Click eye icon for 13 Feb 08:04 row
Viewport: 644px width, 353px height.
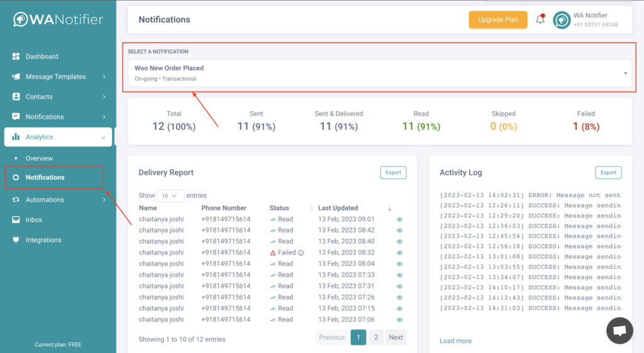[399, 264]
